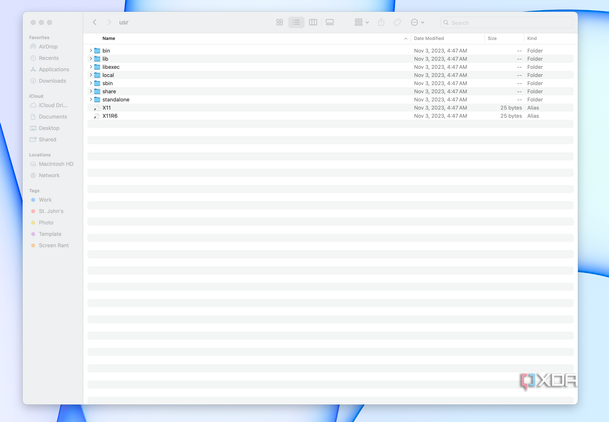Switch to icon view
The height and width of the screenshot is (422, 609).
point(279,23)
